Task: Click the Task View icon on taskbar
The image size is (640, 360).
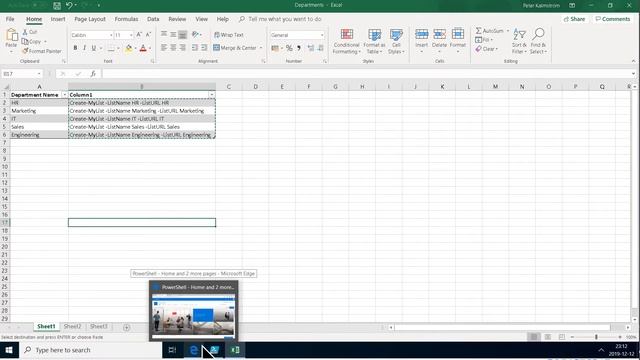Action: [172, 350]
